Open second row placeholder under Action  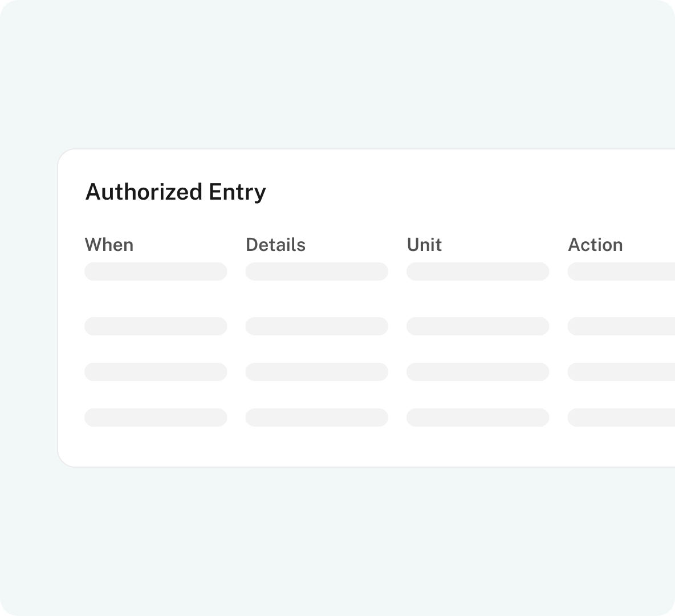pos(621,326)
